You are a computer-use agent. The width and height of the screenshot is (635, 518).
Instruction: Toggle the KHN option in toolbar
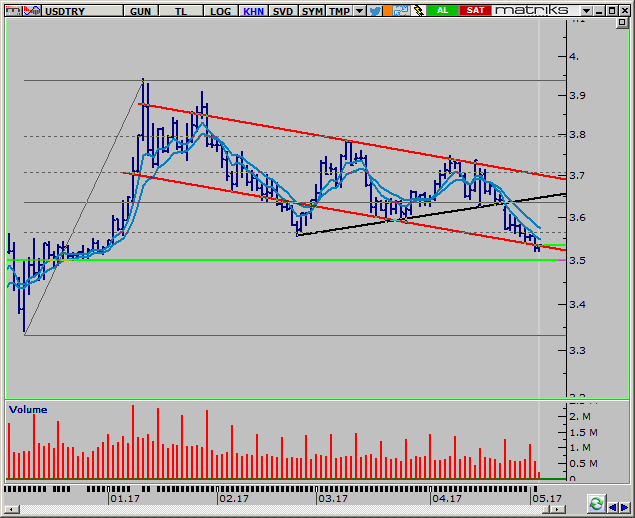pos(253,10)
